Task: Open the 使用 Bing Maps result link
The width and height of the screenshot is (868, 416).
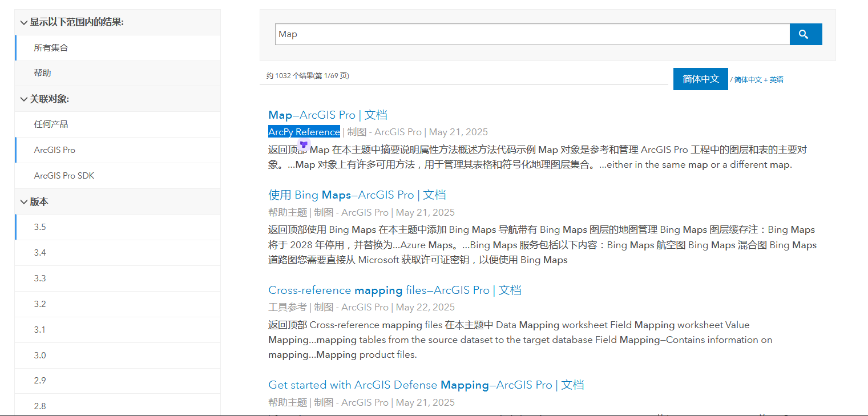Action: (x=357, y=195)
